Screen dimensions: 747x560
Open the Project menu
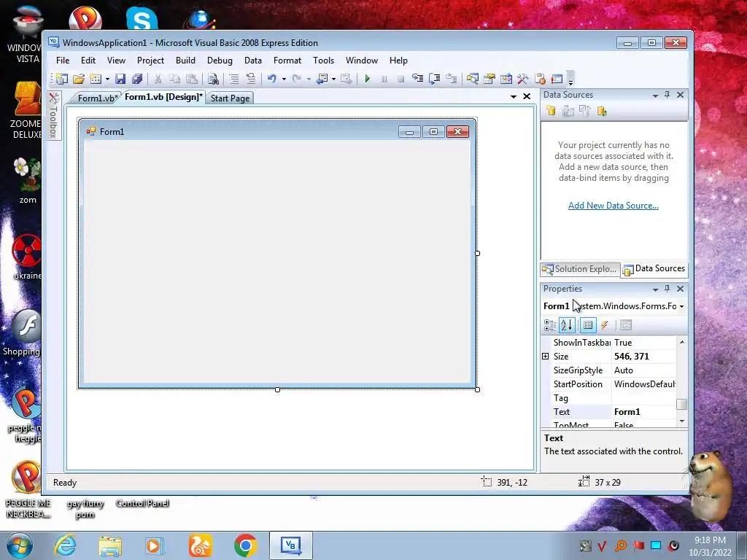pos(150,61)
